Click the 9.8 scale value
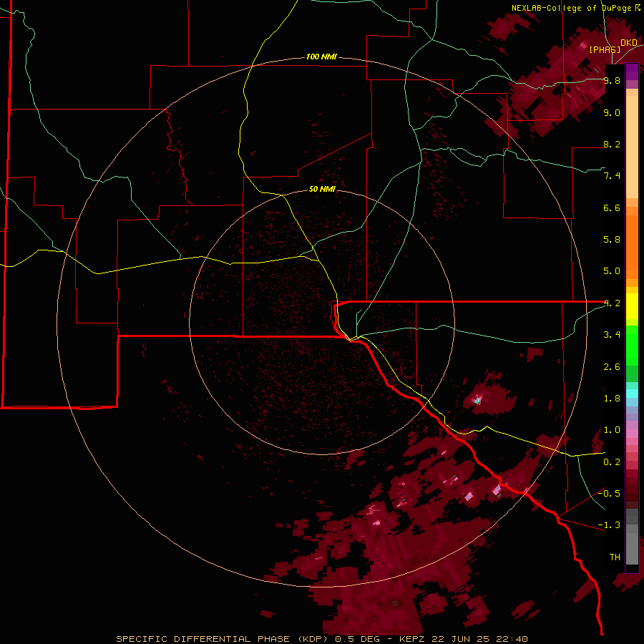 coord(612,80)
